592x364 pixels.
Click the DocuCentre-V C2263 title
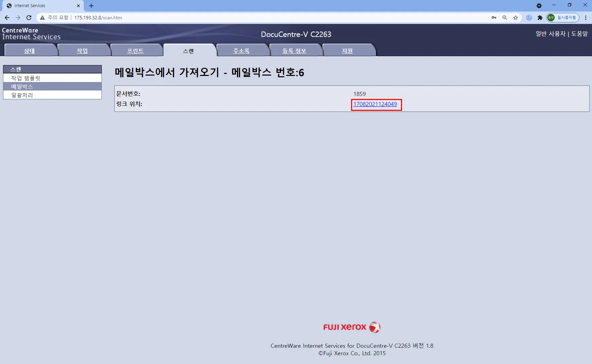tap(296, 34)
